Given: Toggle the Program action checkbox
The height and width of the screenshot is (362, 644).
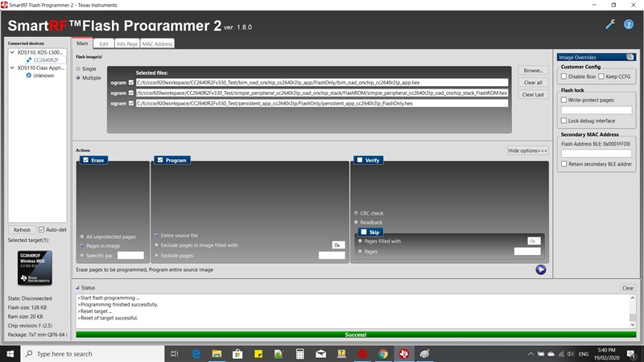Looking at the screenshot, I should [160, 160].
